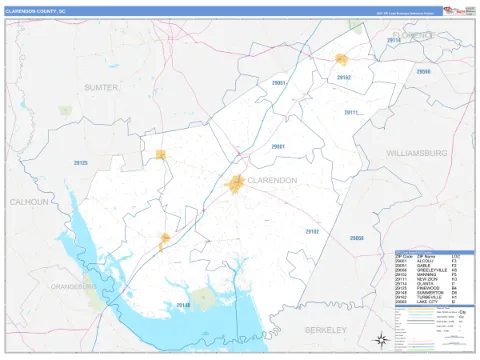Click ZIP label 29125 on the map

[81, 163]
